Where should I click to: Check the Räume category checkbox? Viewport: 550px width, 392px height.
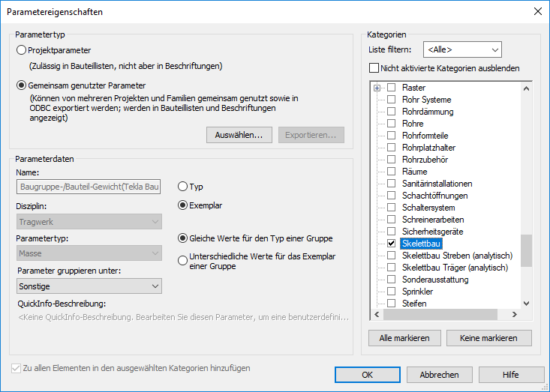(391, 172)
